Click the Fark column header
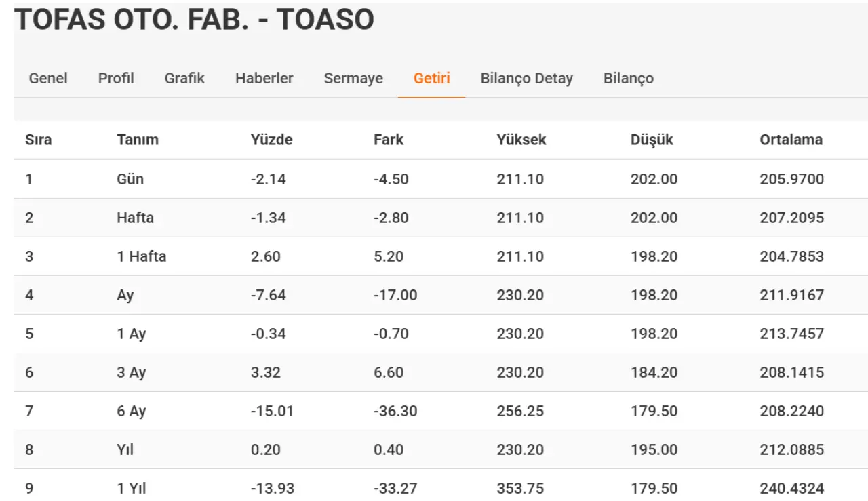The image size is (868, 501). click(x=389, y=140)
